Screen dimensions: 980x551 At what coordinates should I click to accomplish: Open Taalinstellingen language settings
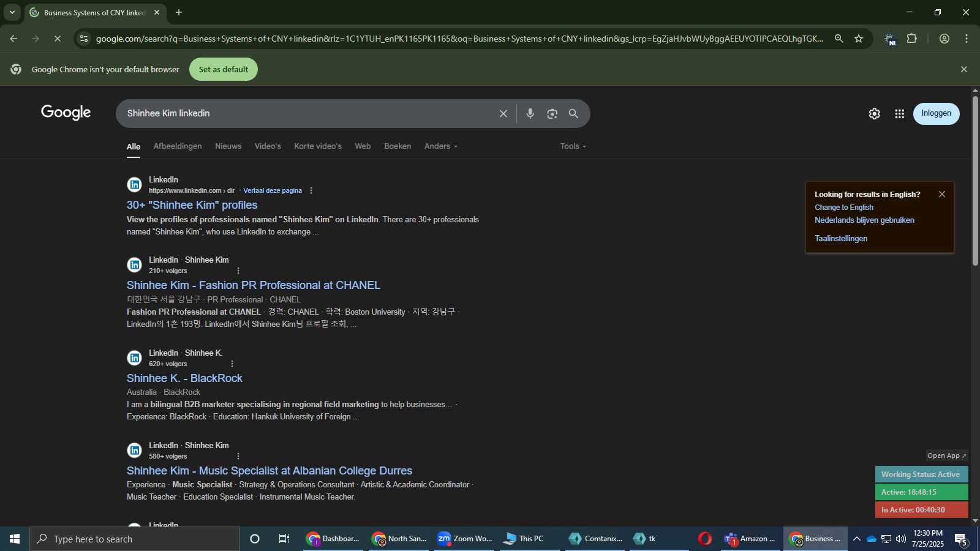(x=841, y=239)
